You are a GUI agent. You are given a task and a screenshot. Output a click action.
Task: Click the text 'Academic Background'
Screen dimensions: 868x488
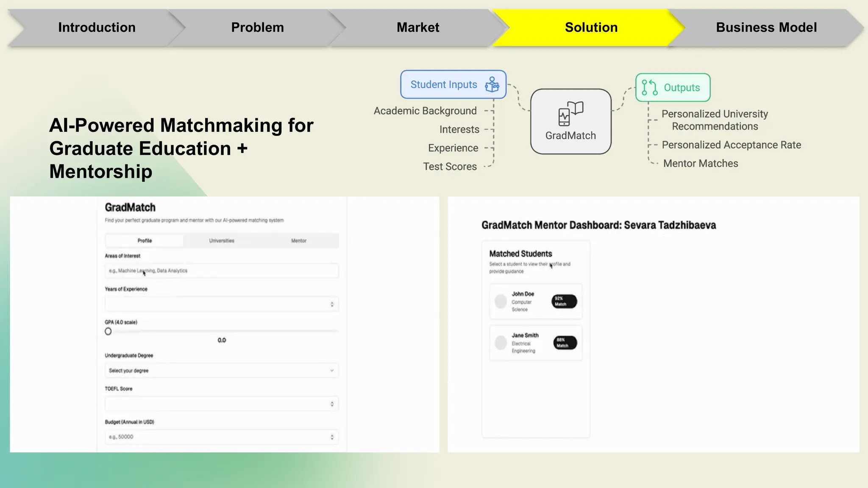click(x=425, y=111)
